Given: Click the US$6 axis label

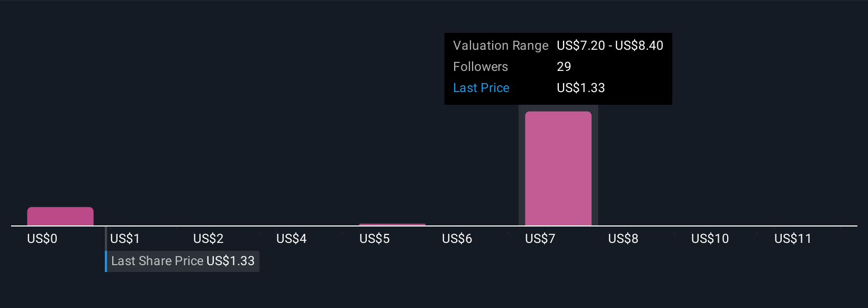Looking at the screenshot, I should (457, 239).
